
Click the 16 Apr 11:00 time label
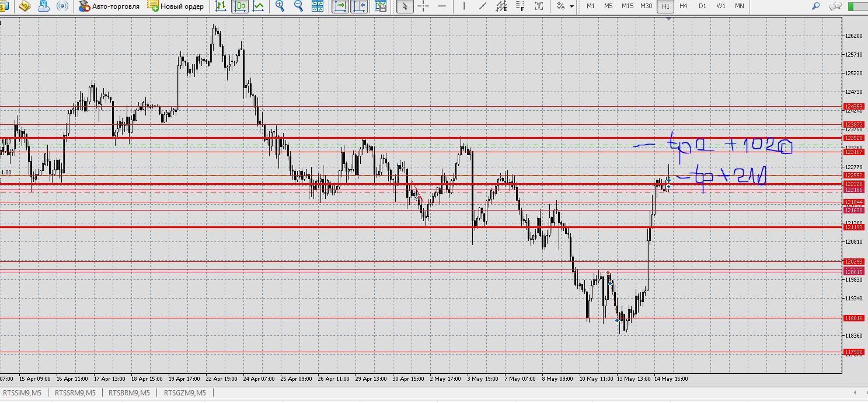72,379
